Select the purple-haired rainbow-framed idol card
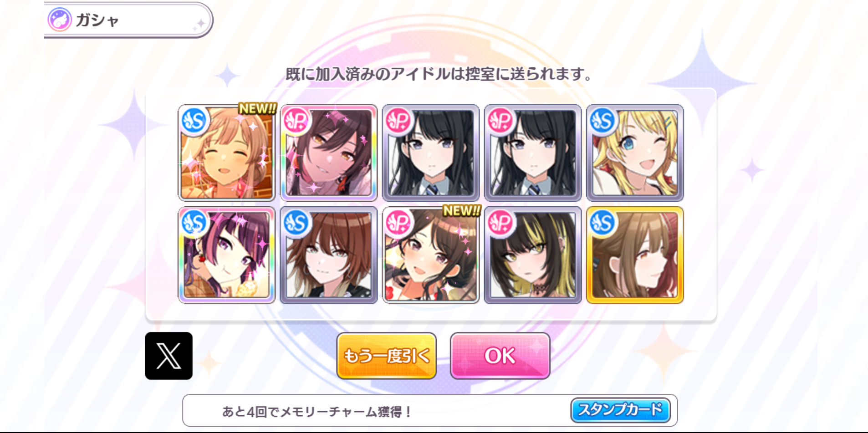The width and height of the screenshot is (868, 433). pyautogui.click(x=226, y=255)
